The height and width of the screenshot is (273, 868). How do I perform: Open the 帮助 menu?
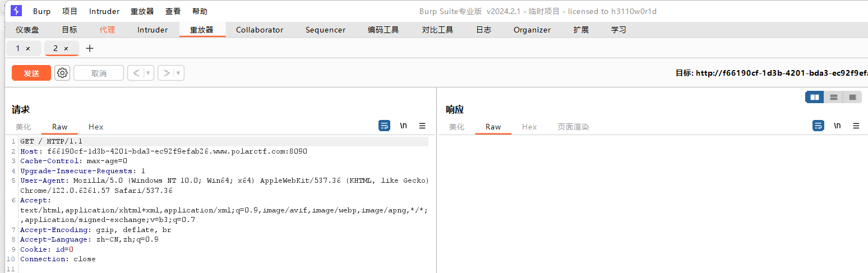200,11
